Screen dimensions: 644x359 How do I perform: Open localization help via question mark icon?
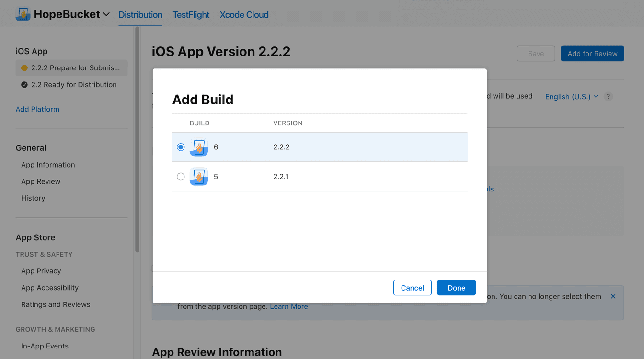(608, 96)
